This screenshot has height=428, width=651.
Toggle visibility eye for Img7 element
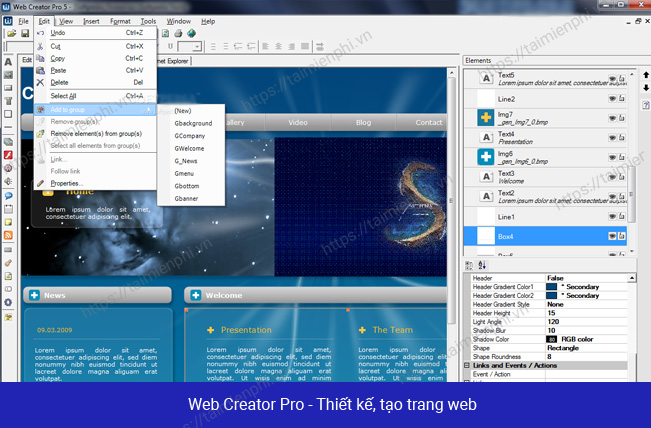point(612,118)
